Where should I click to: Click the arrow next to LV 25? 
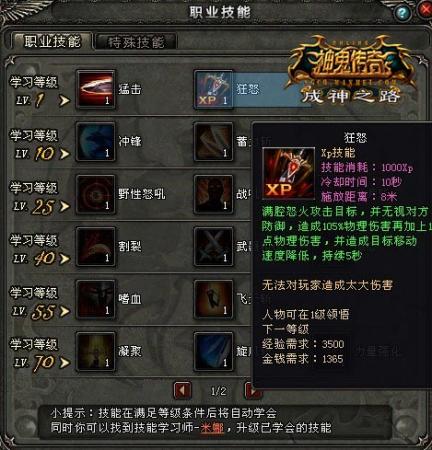tap(64, 206)
